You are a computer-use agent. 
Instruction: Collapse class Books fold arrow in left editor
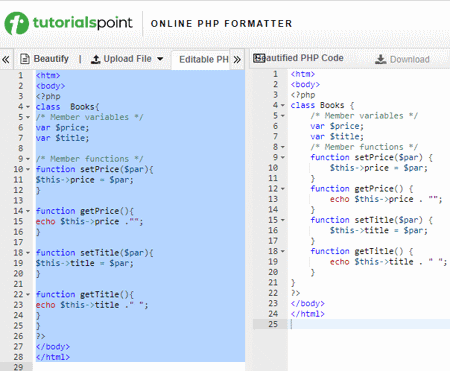coord(28,107)
